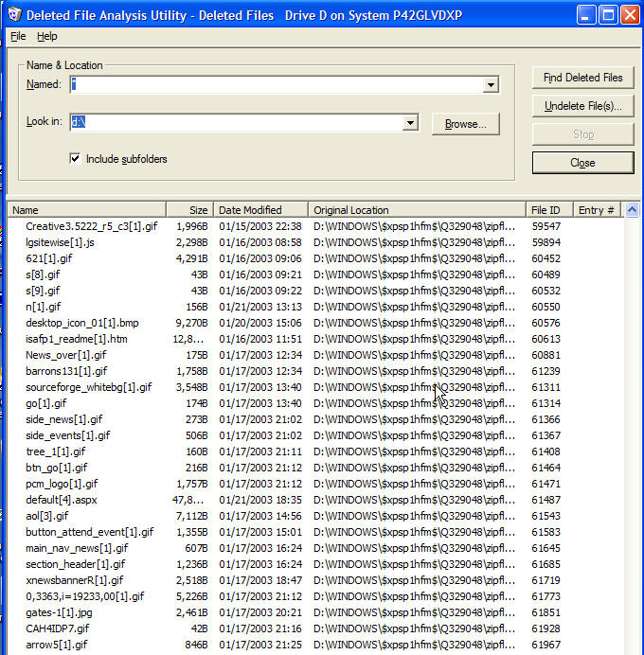
Task: Select file isafp1_readme[1].htm
Action: (x=77, y=339)
